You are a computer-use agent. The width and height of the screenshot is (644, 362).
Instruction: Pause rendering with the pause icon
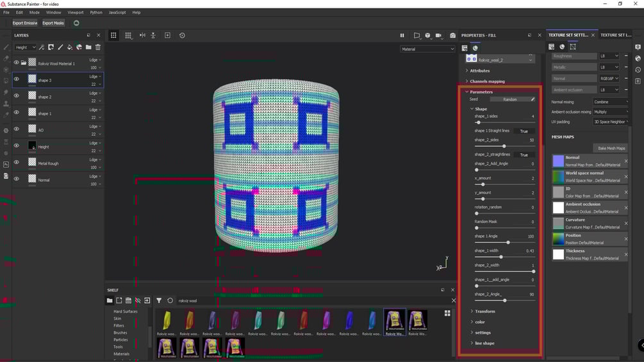pos(402,35)
